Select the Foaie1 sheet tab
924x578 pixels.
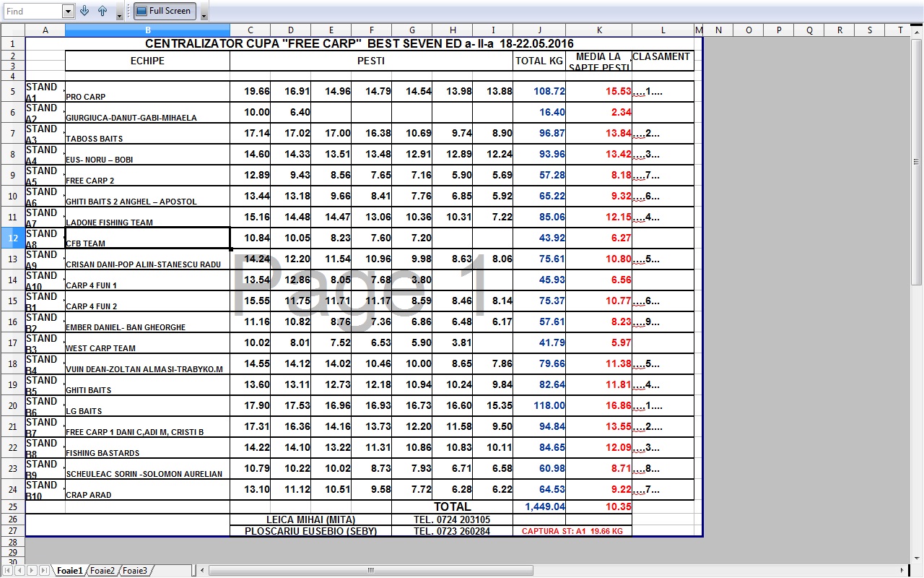(70, 571)
